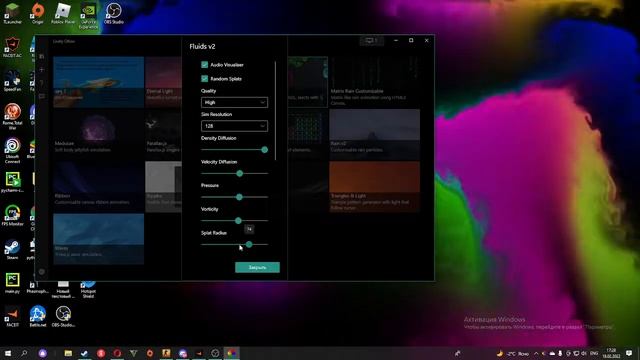Open PyCharm desktop icon
Image resolution: width=640 pixels, height=360 pixels.
12,182
